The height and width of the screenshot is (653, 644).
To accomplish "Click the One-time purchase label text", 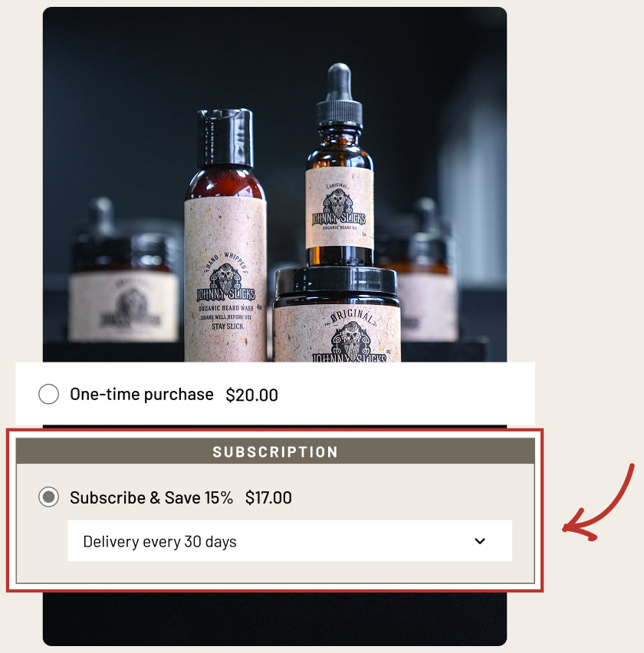I will tap(142, 394).
